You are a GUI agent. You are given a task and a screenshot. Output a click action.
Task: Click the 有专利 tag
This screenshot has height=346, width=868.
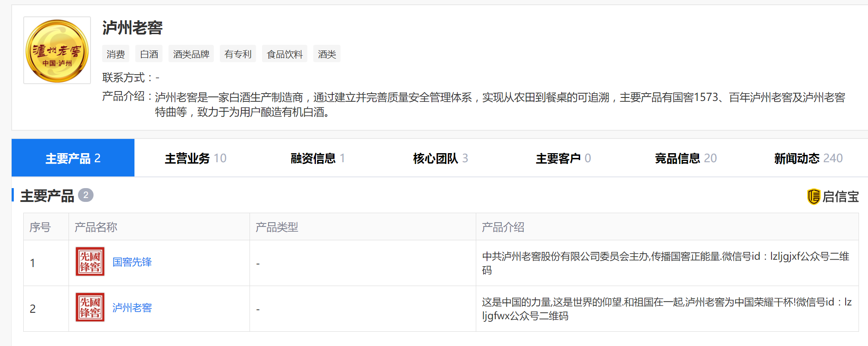pyautogui.click(x=238, y=54)
